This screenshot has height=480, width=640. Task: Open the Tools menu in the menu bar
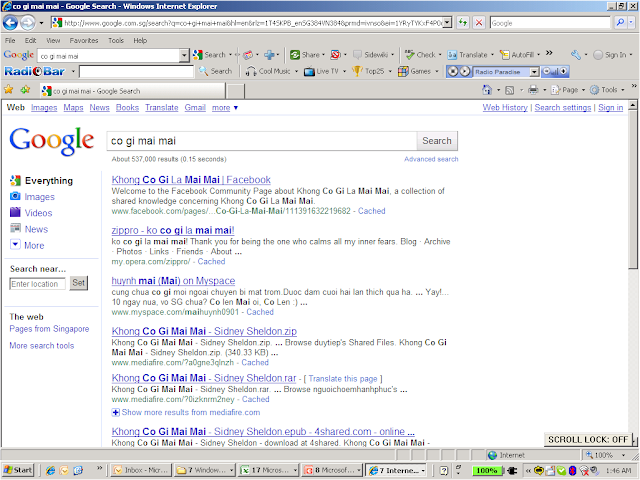(116, 40)
